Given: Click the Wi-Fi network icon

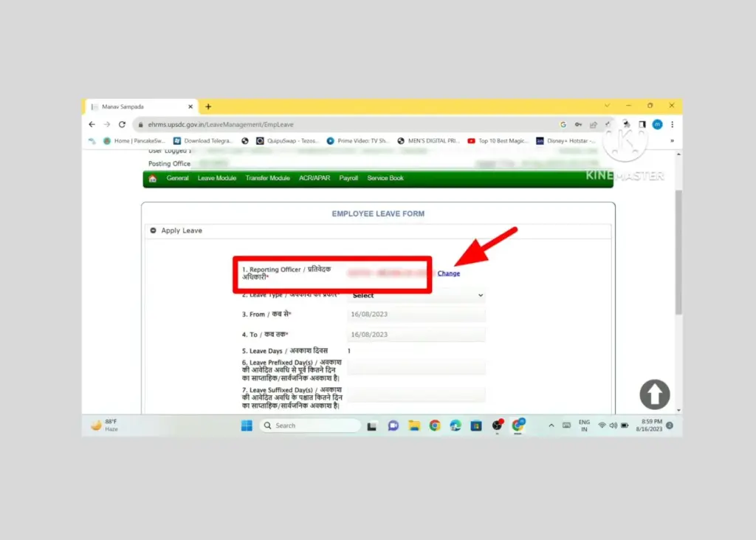Looking at the screenshot, I should (602, 425).
